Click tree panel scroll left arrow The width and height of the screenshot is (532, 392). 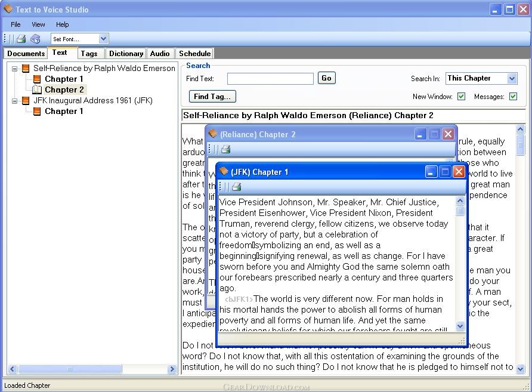[13, 369]
